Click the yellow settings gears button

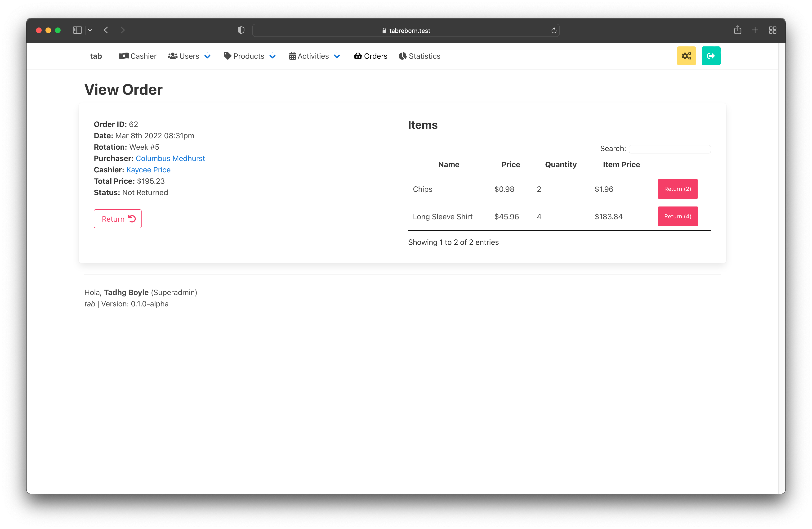(x=686, y=56)
